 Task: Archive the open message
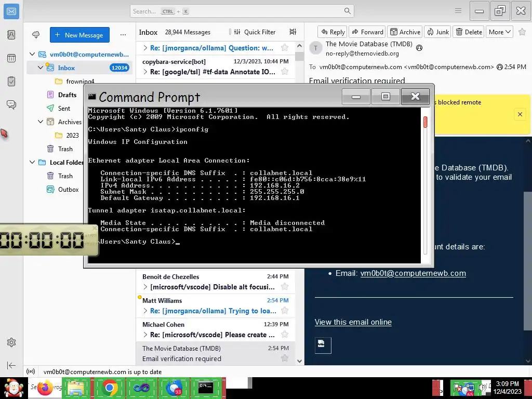[x=405, y=32]
